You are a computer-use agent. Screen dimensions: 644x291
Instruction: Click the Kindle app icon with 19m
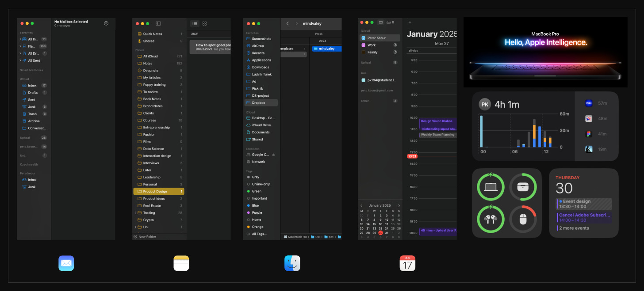[x=589, y=149]
